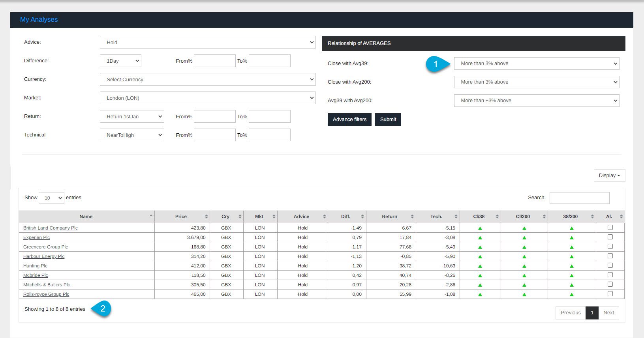This screenshot has width=644, height=338.
Task: Expand the Market dropdown set to London
Action: coord(208,98)
